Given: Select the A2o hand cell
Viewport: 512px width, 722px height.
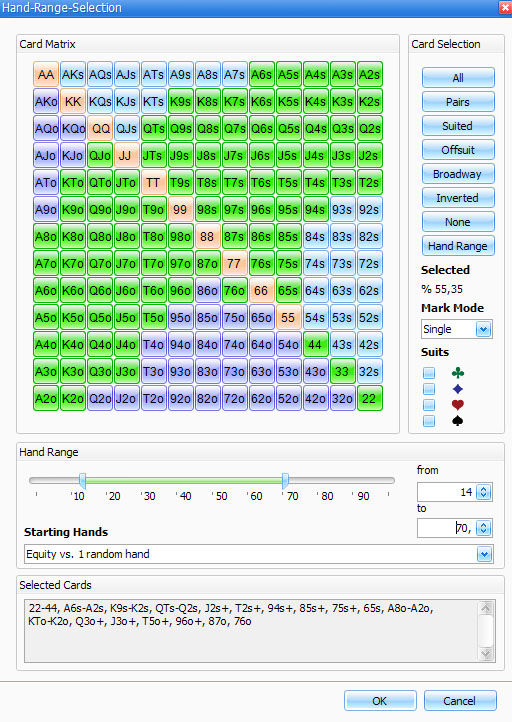Looking at the screenshot, I should [46, 398].
